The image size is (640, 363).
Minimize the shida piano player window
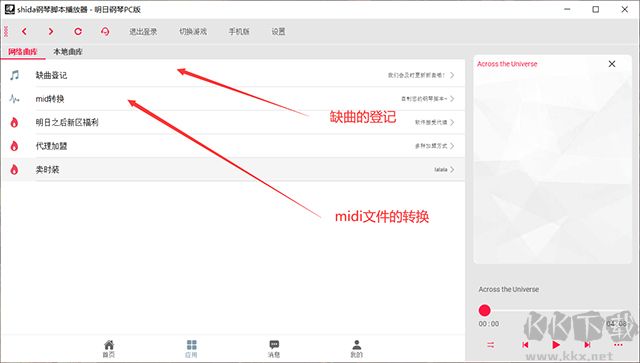[567, 9]
